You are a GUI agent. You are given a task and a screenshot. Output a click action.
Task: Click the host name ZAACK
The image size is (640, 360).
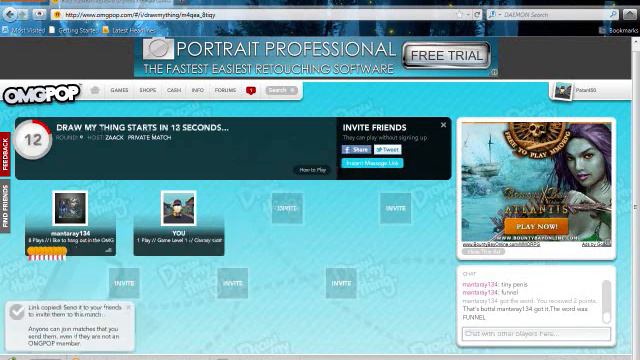(114, 138)
